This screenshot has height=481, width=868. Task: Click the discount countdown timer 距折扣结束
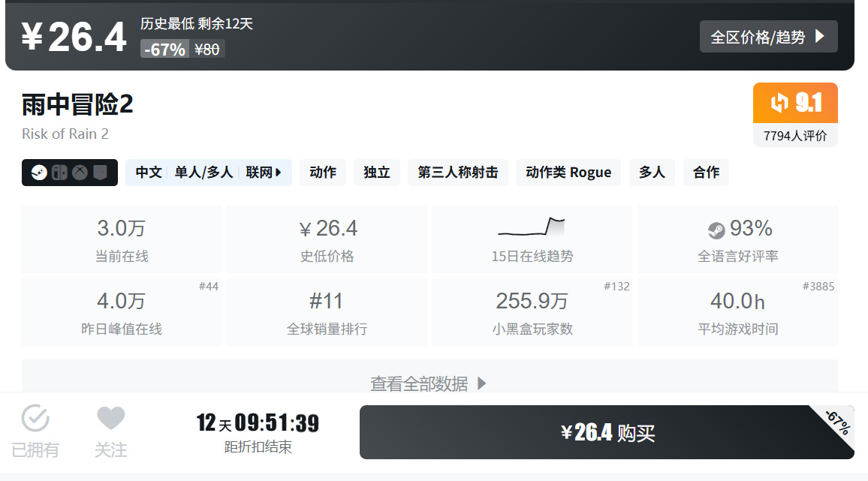(258, 434)
